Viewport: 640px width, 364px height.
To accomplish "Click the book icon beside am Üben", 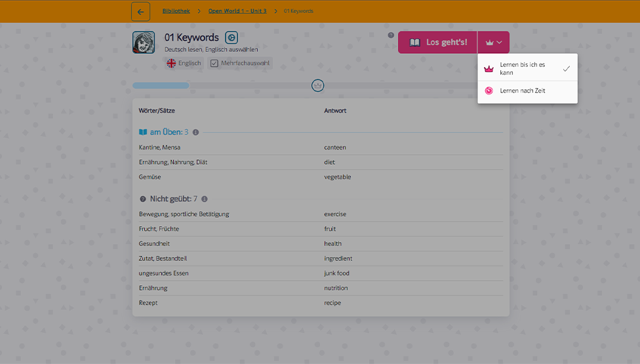I will [x=143, y=132].
